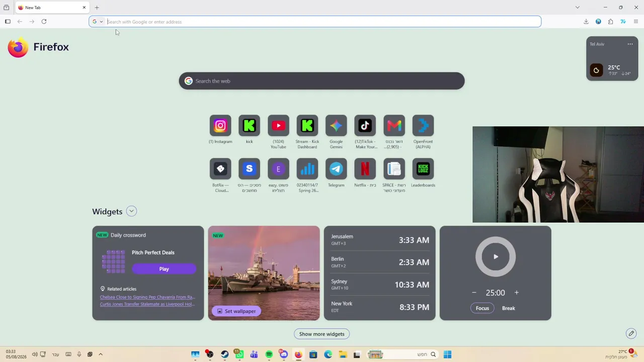Viewport: 644px width, 362px height.
Task: Click the Berlin 2:33 AM clock row
Action: tap(380, 262)
